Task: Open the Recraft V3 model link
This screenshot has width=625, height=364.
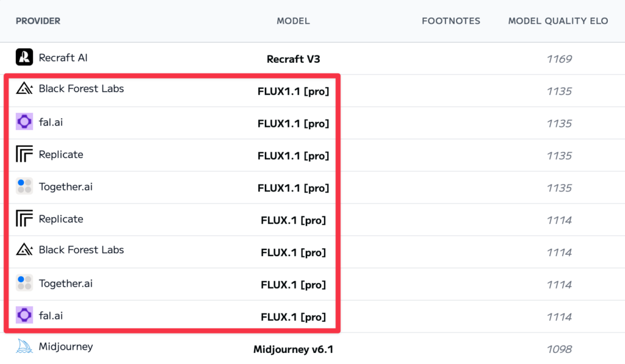Action: (x=293, y=59)
